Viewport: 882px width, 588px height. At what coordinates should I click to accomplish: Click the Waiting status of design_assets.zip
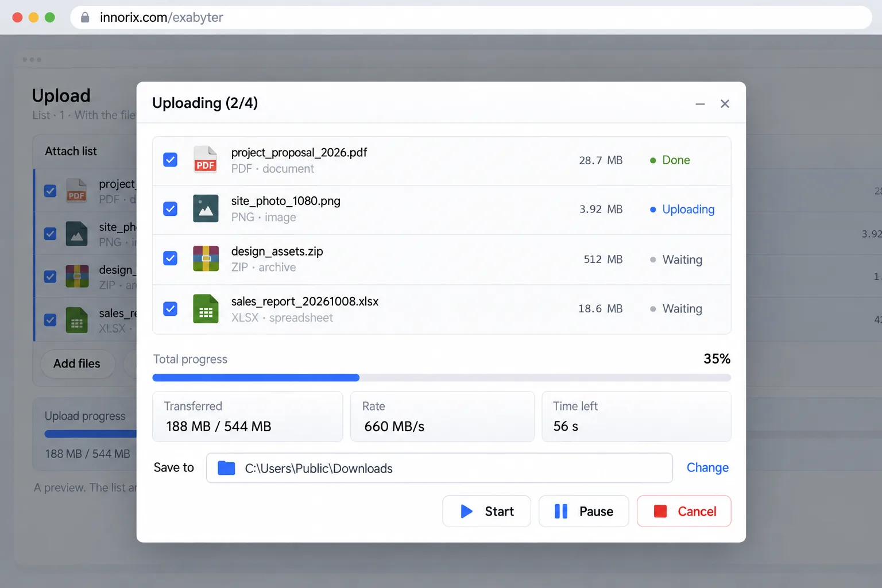[x=676, y=260]
